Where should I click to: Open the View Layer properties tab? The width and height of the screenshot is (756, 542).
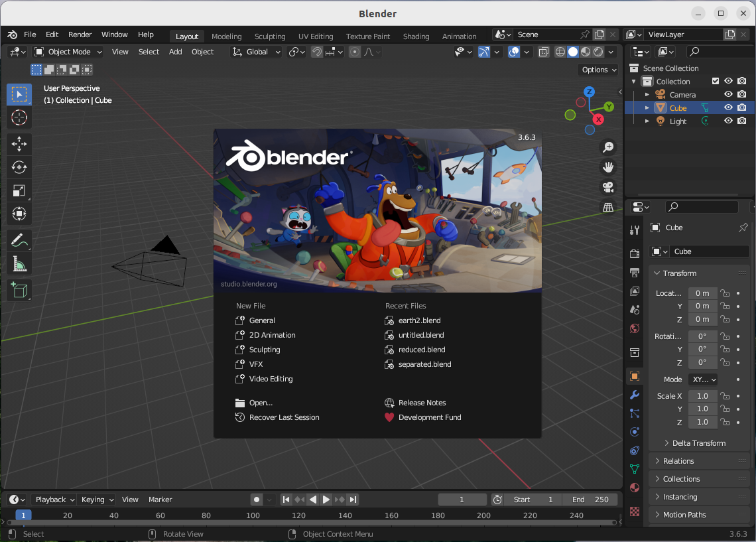[x=635, y=291]
